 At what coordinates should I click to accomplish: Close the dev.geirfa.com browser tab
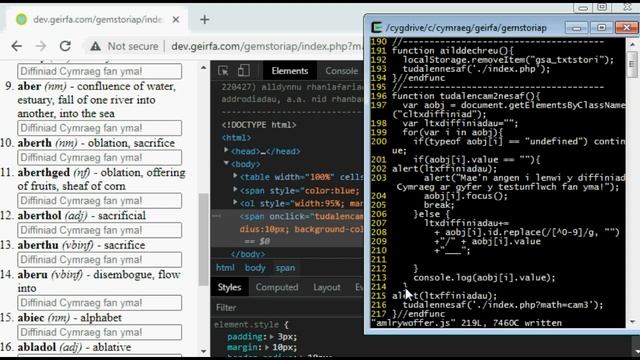click(x=176, y=20)
